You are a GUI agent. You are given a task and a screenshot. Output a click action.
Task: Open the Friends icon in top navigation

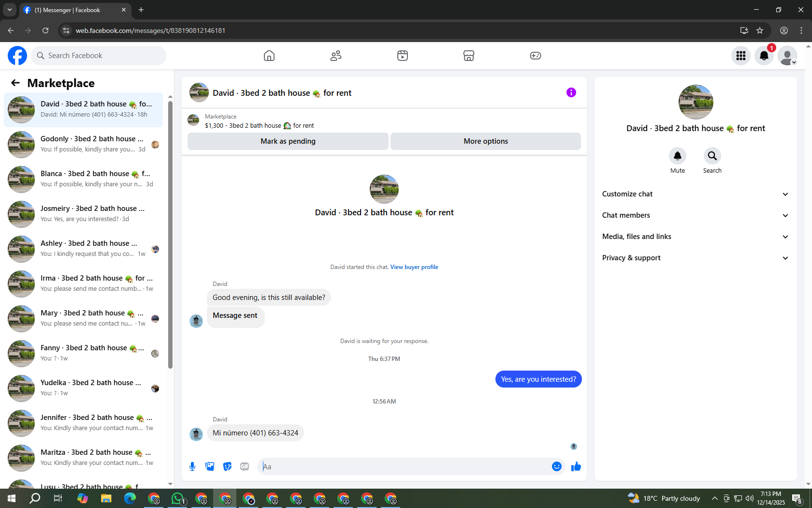pyautogui.click(x=336, y=56)
